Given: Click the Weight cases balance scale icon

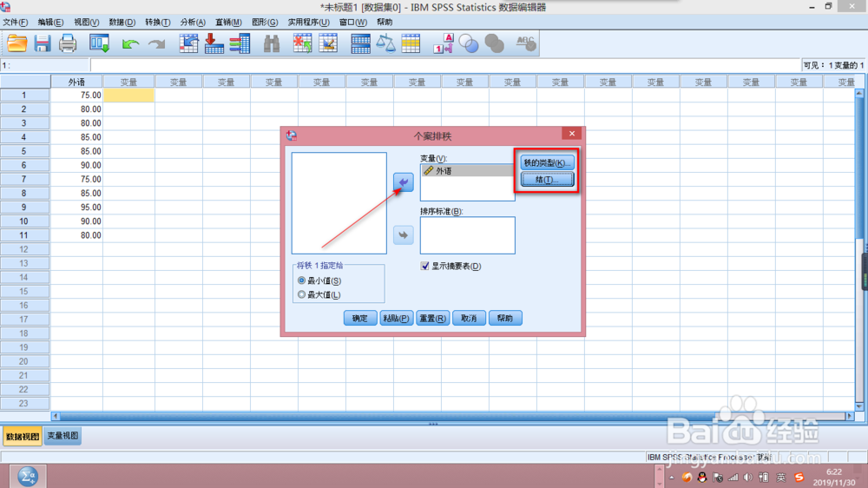Looking at the screenshot, I should tap(386, 43).
